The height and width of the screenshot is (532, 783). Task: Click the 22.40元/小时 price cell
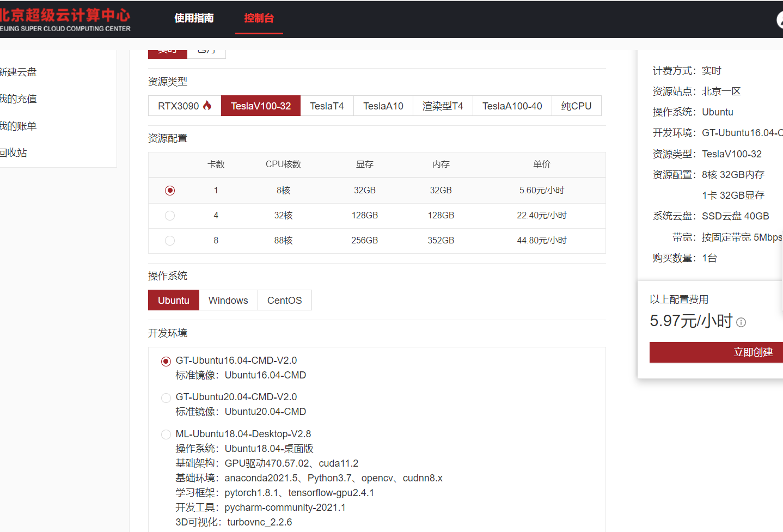point(542,215)
